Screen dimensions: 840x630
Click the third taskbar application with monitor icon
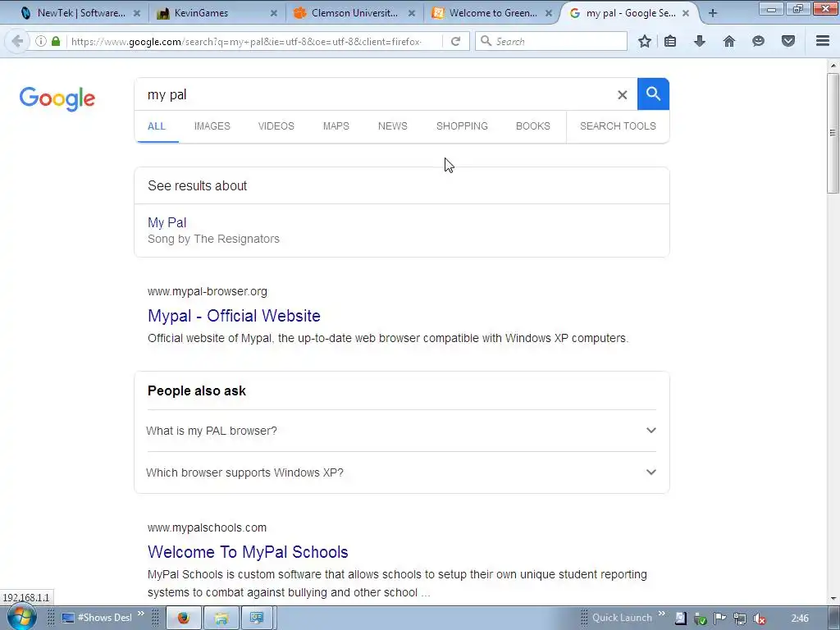click(x=257, y=619)
